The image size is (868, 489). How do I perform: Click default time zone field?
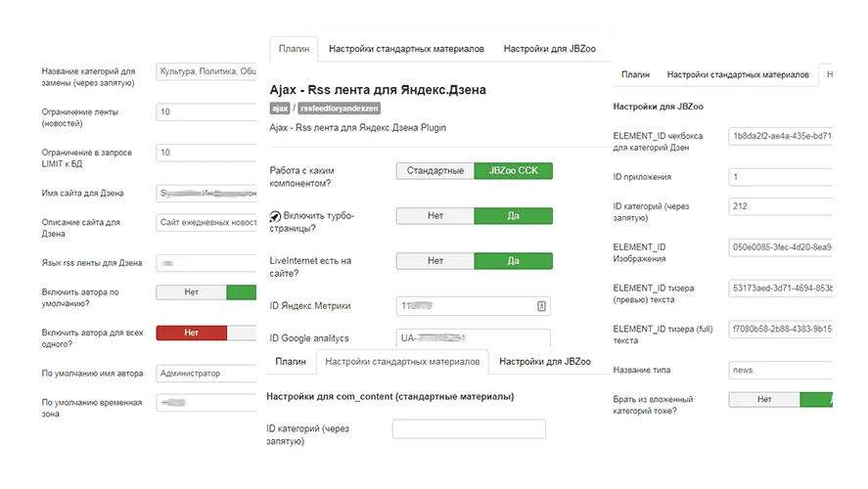tap(206, 403)
